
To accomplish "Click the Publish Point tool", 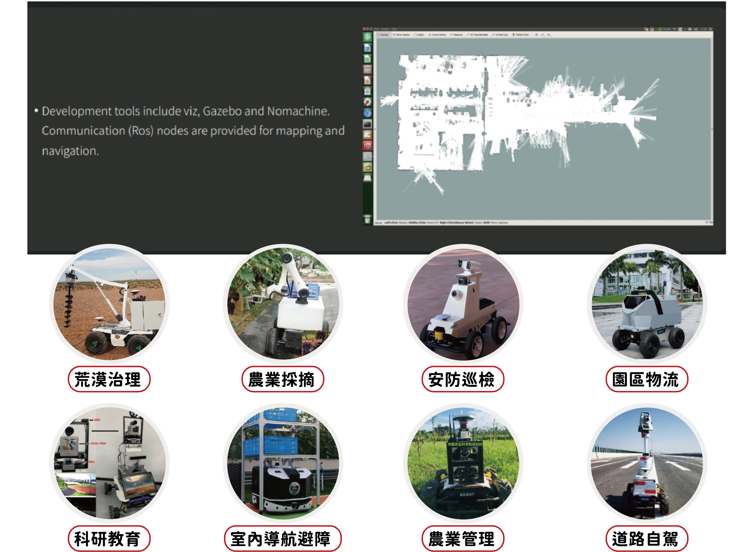I will point(521,35).
